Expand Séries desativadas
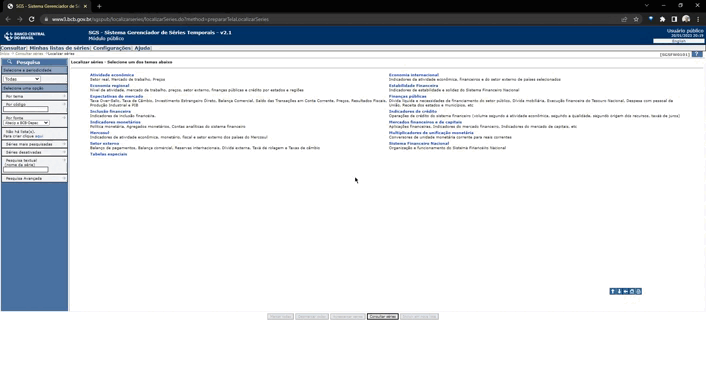706x380 pixels. pyautogui.click(x=34, y=152)
